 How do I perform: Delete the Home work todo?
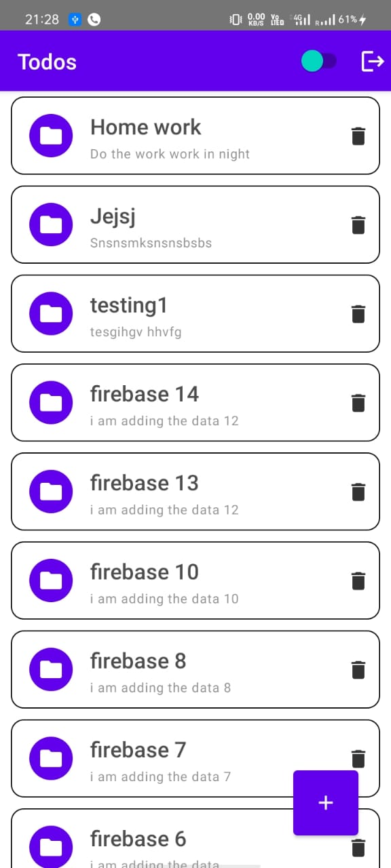coord(358,136)
